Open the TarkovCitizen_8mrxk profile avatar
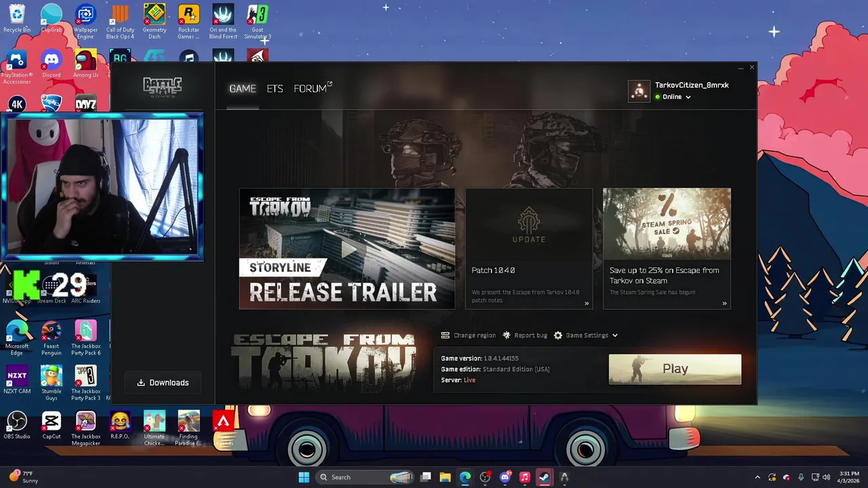 [639, 91]
